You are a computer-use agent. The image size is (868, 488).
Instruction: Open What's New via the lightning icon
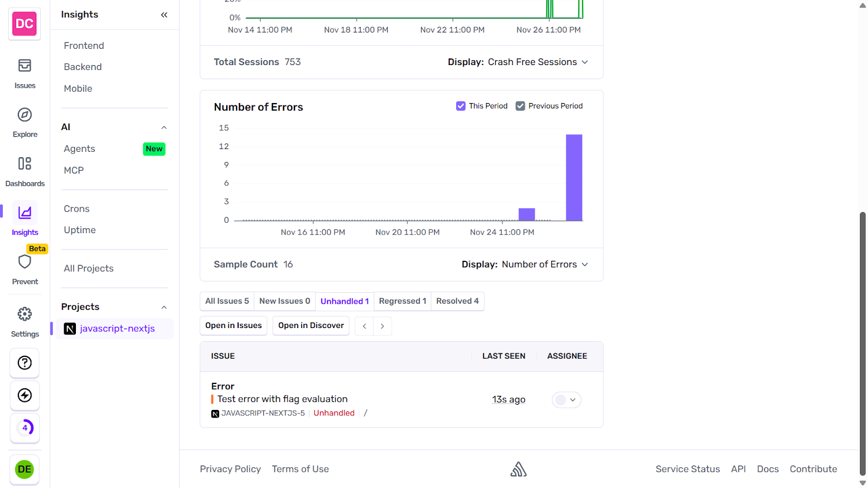pos(24,395)
